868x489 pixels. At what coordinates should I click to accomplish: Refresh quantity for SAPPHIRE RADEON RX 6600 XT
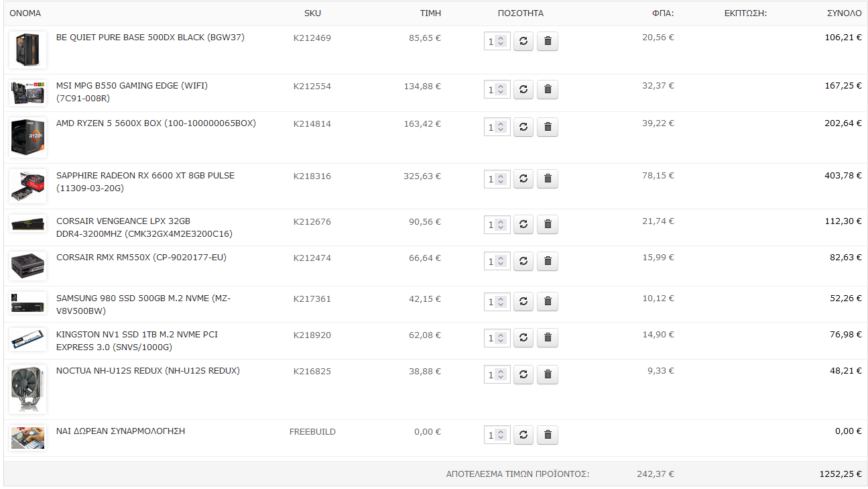pyautogui.click(x=523, y=179)
